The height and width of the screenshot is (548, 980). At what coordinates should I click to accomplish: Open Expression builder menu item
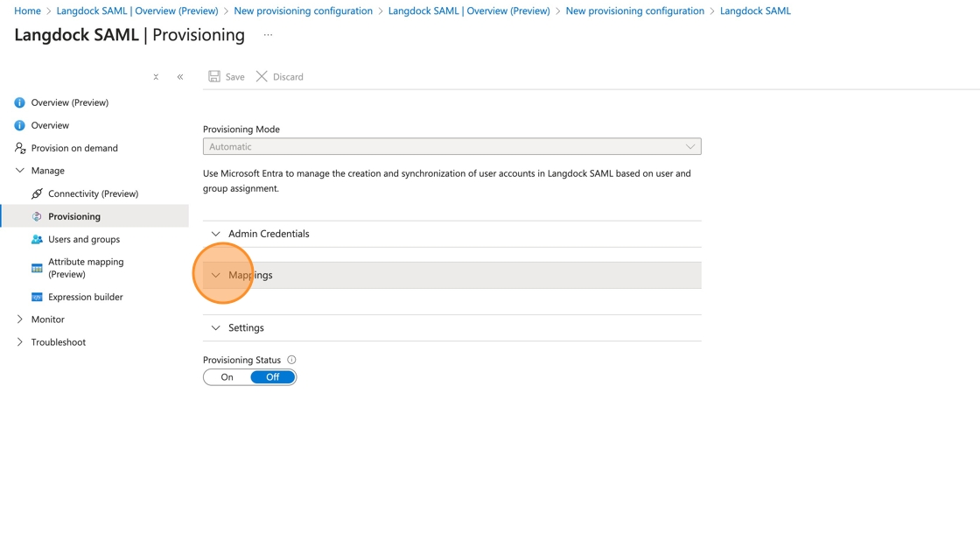pos(86,297)
